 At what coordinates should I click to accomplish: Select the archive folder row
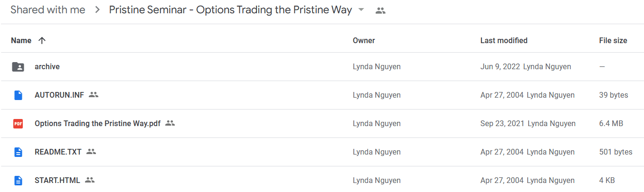point(322,67)
